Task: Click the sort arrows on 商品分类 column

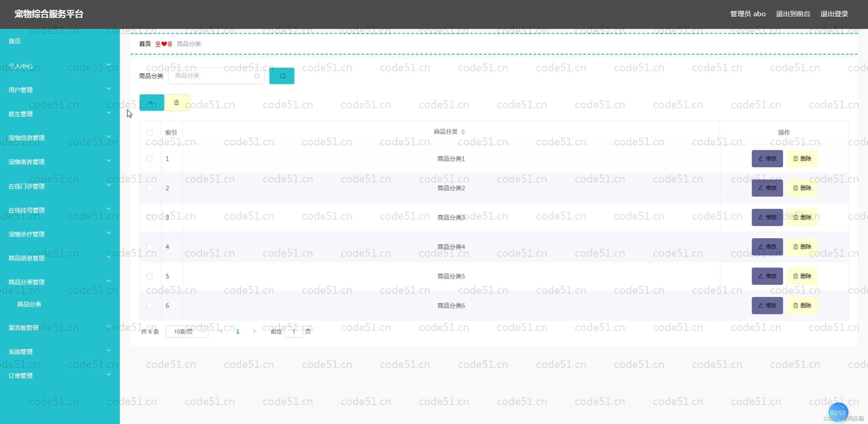Action: [463, 132]
